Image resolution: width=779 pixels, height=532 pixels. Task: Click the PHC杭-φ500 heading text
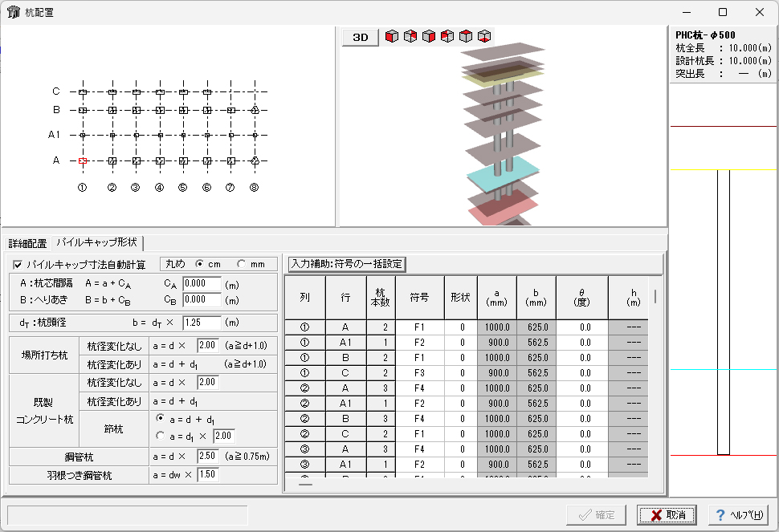click(705, 35)
